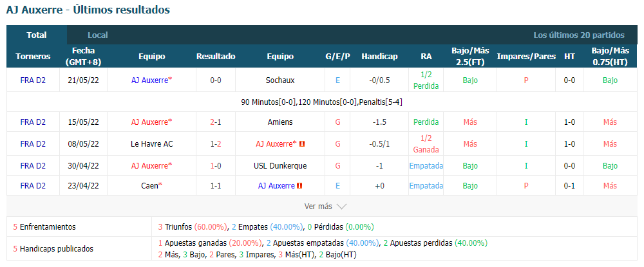
Task: Open FRA D2 link for 23/04/22 match
Action: [33, 186]
